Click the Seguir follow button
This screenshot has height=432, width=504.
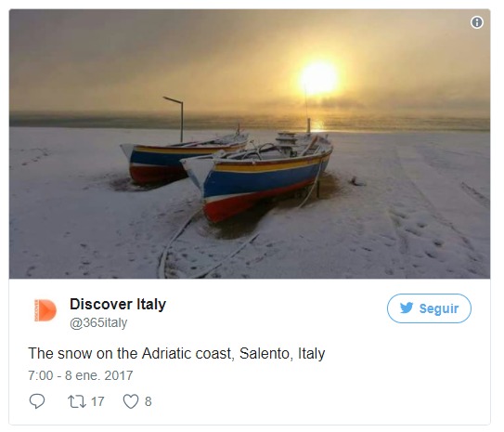(429, 308)
